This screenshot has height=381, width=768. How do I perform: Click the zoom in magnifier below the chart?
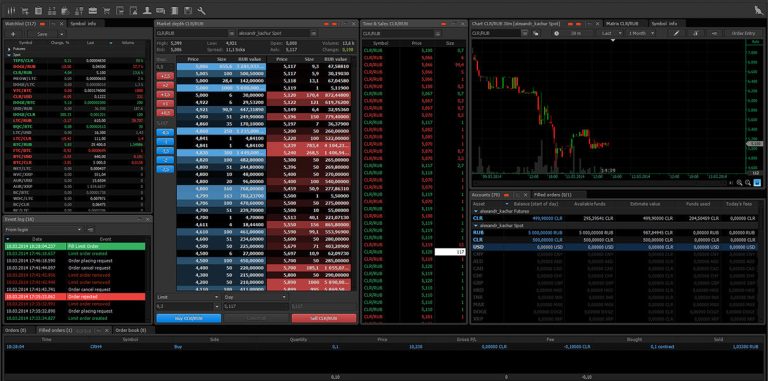click(740, 183)
